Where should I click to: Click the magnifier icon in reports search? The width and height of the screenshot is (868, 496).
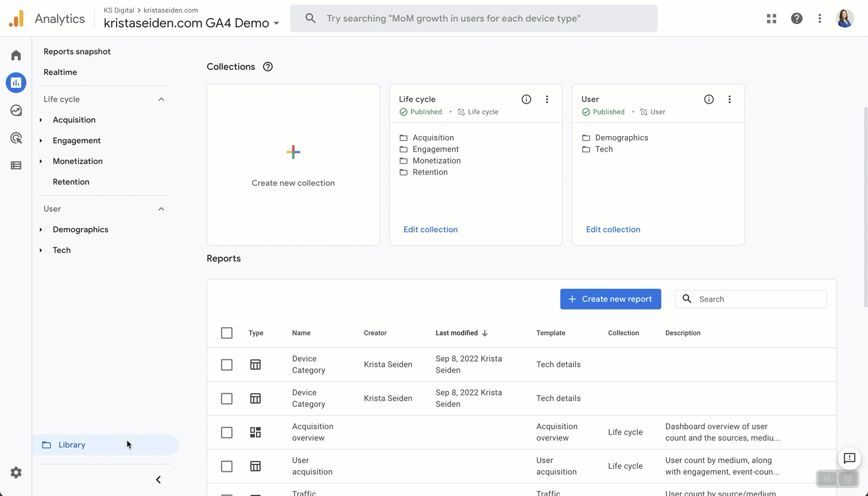pyautogui.click(x=687, y=299)
